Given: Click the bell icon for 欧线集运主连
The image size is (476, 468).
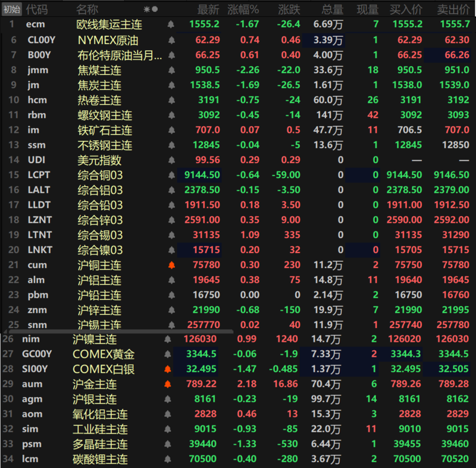Looking at the screenshot, I should [x=171, y=24].
